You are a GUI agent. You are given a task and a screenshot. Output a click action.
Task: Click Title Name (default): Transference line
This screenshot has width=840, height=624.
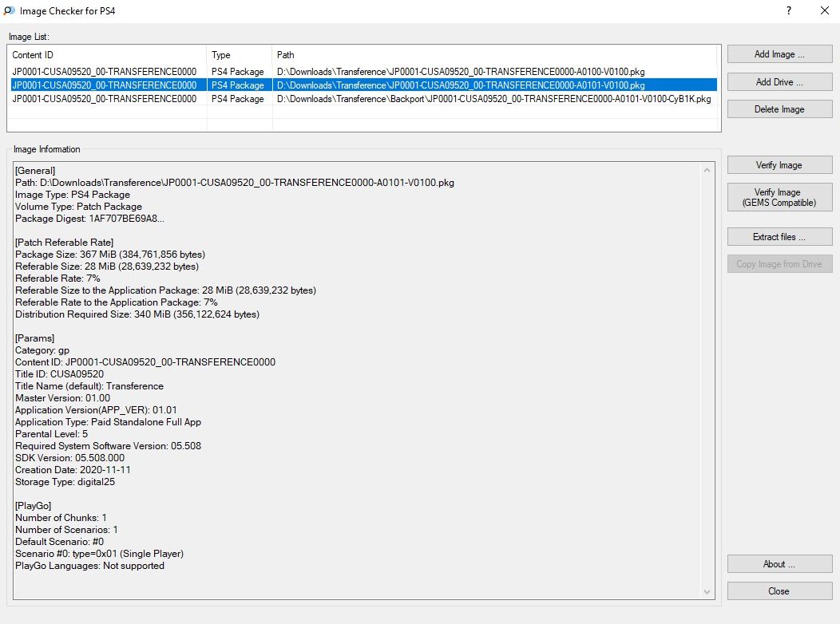pos(89,386)
